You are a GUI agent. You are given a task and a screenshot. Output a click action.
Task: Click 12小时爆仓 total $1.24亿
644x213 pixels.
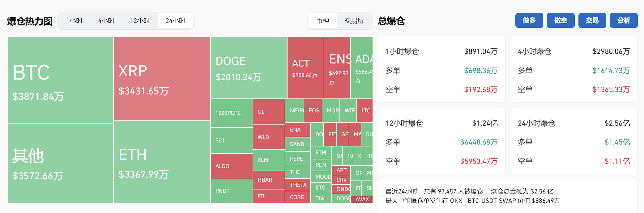(x=485, y=123)
